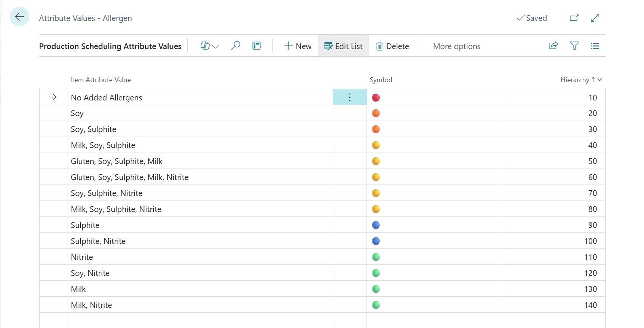Click the row selector arrow
The width and height of the screenshot is (644, 328).
pyautogui.click(x=53, y=97)
